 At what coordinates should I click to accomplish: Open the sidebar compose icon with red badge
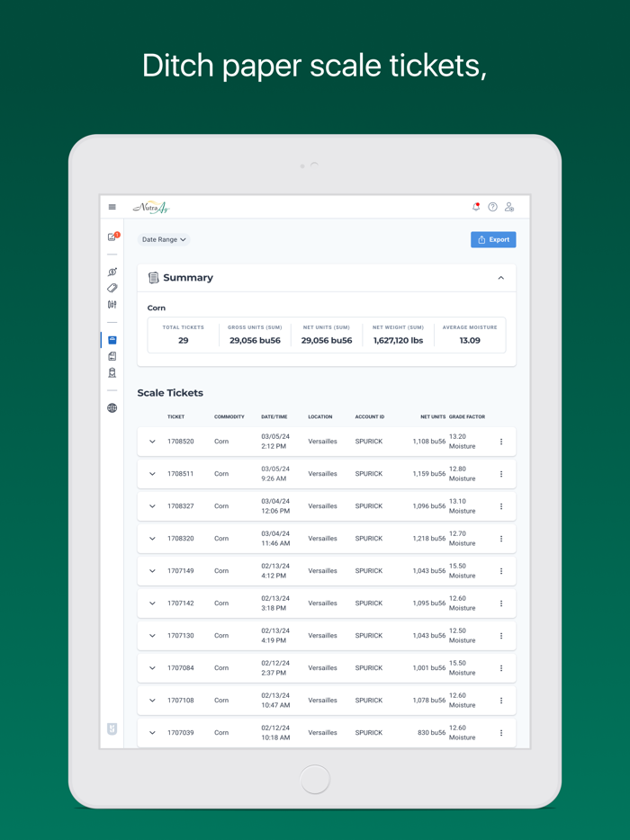(112, 237)
